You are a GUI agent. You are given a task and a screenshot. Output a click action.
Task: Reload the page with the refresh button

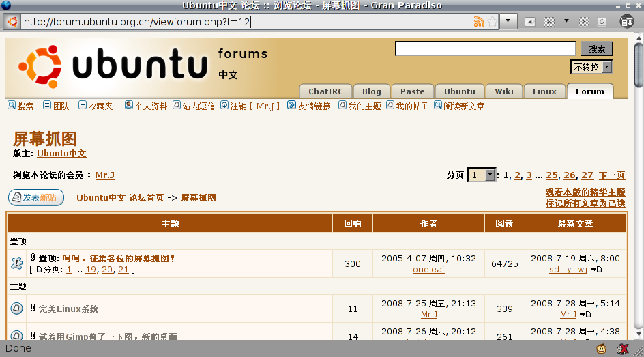[602, 22]
